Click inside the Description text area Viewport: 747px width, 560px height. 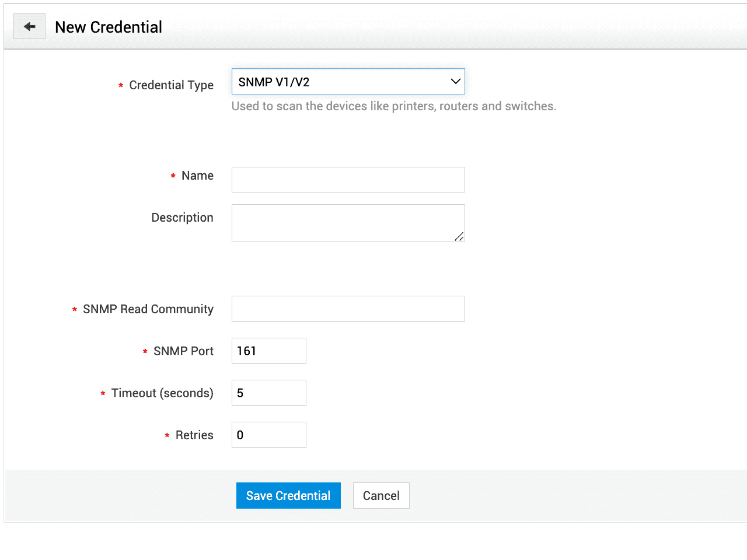pyautogui.click(x=344, y=222)
